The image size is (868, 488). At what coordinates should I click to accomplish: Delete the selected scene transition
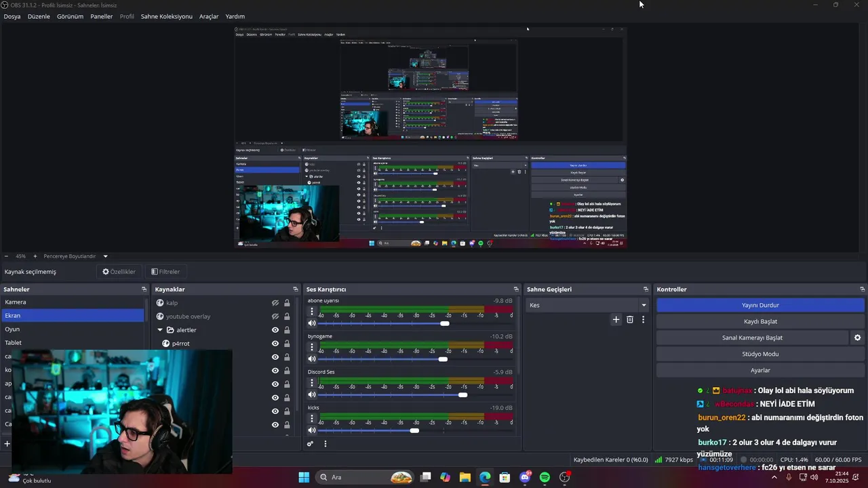630,319
